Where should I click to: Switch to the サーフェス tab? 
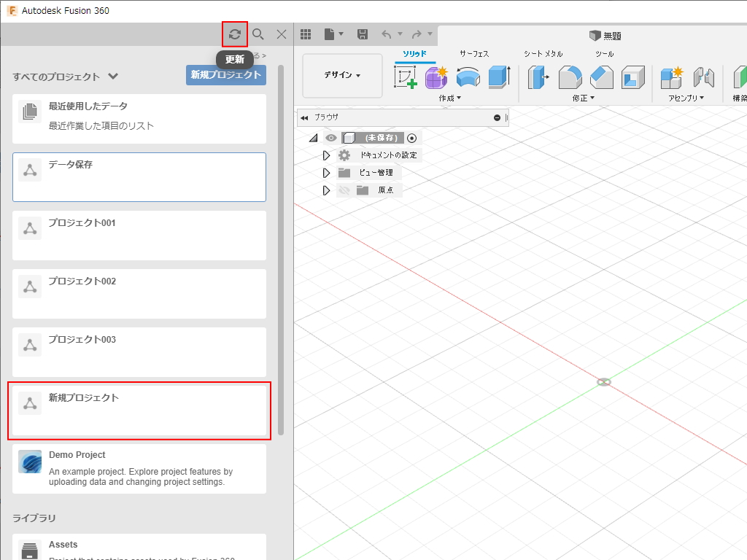coord(474,54)
